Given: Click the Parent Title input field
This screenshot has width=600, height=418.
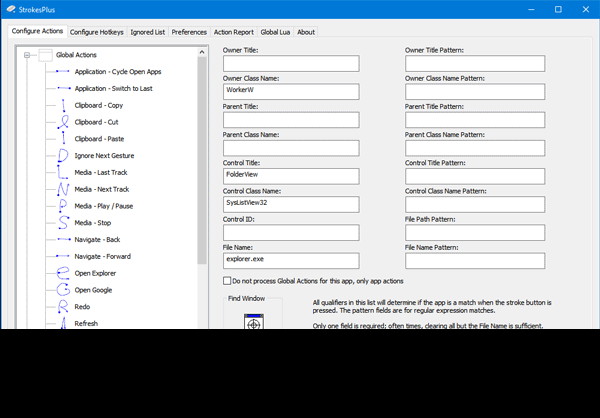Looking at the screenshot, I should 291,120.
